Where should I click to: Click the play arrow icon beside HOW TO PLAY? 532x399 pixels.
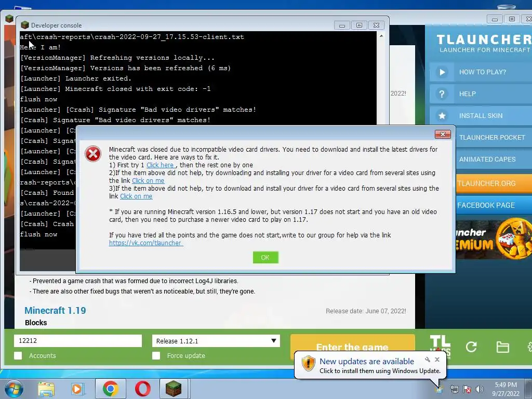coord(442,72)
